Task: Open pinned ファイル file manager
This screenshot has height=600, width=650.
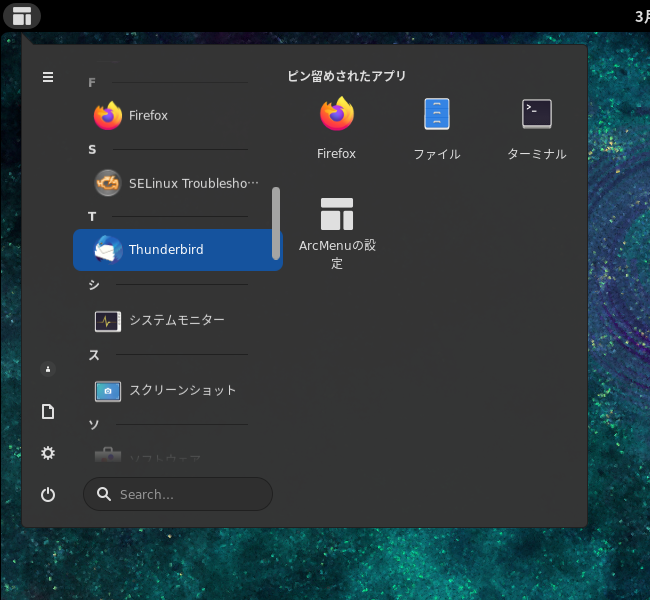Action: click(437, 129)
